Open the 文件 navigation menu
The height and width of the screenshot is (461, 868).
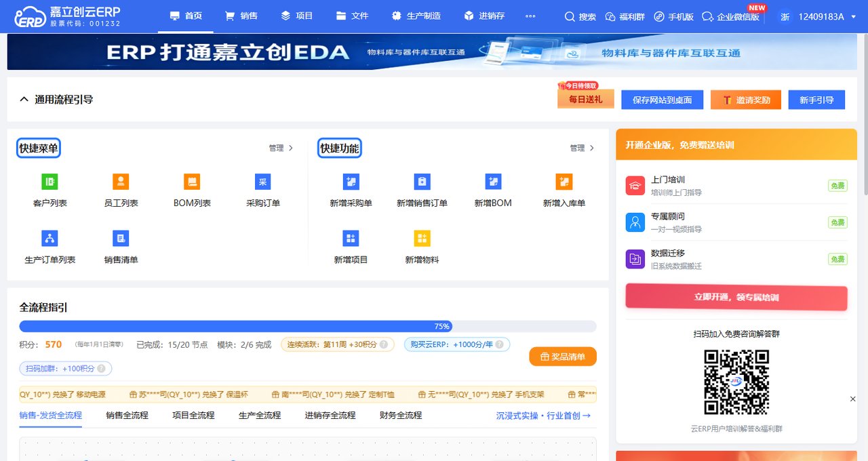[353, 16]
